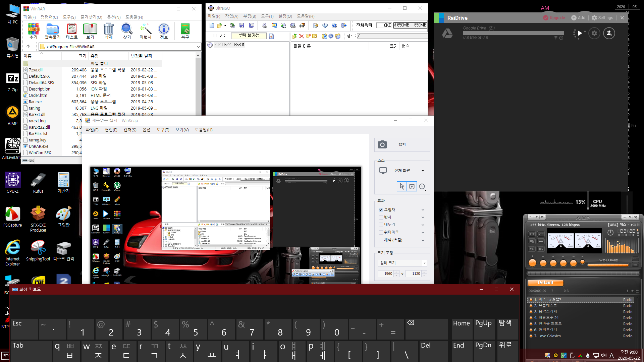Click RaiDrive Upgrade link
Image resolution: width=644 pixels, height=362 pixels.
554,18
